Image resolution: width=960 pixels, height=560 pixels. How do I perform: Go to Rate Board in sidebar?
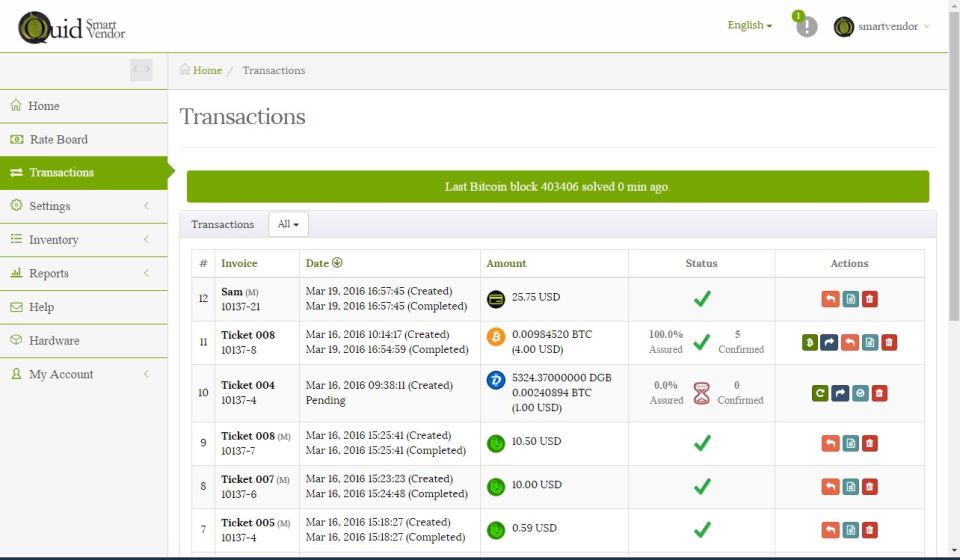tap(58, 139)
